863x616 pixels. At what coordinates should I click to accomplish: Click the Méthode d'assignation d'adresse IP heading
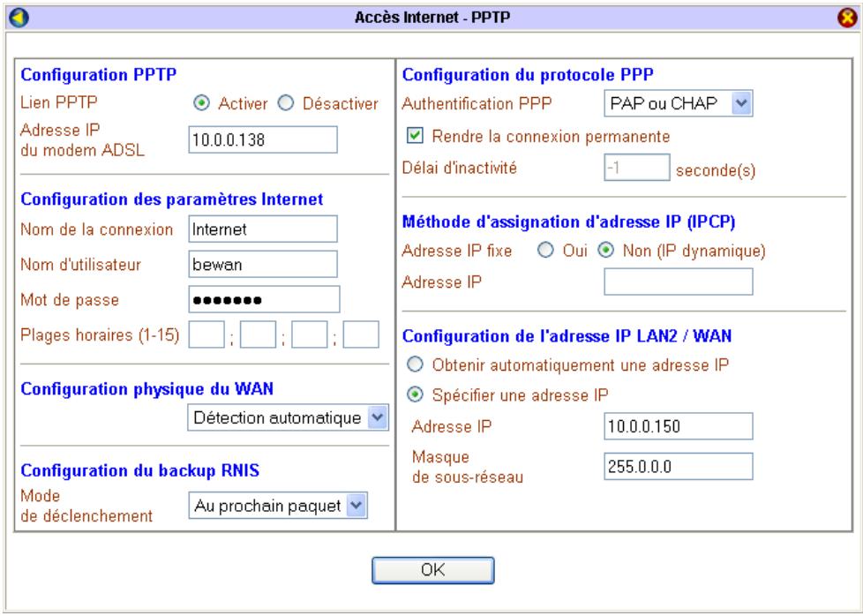pyautogui.click(x=568, y=222)
